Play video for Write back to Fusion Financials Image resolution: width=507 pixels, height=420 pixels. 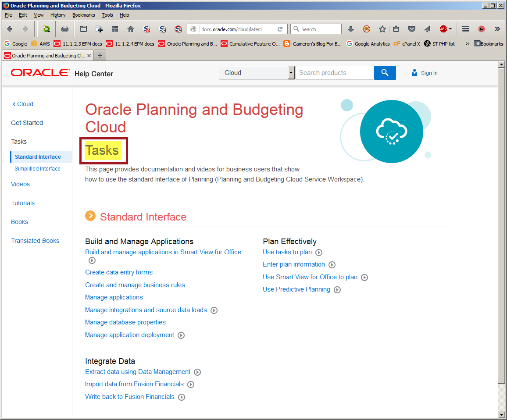(x=182, y=397)
